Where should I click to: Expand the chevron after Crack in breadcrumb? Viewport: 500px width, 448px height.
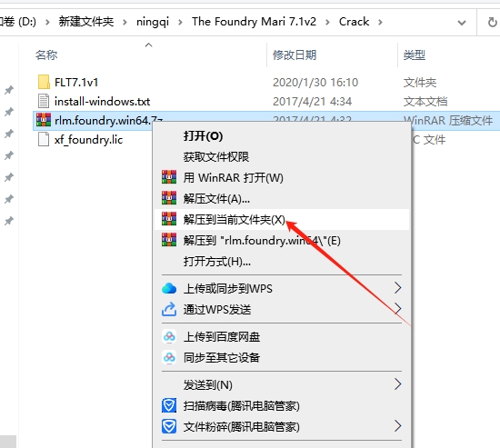(x=380, y=22)
